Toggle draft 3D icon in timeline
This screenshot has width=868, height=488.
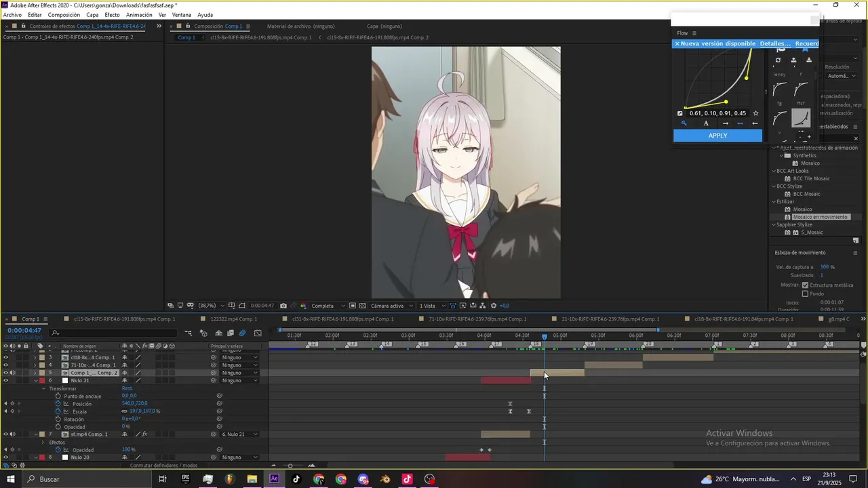203,333
